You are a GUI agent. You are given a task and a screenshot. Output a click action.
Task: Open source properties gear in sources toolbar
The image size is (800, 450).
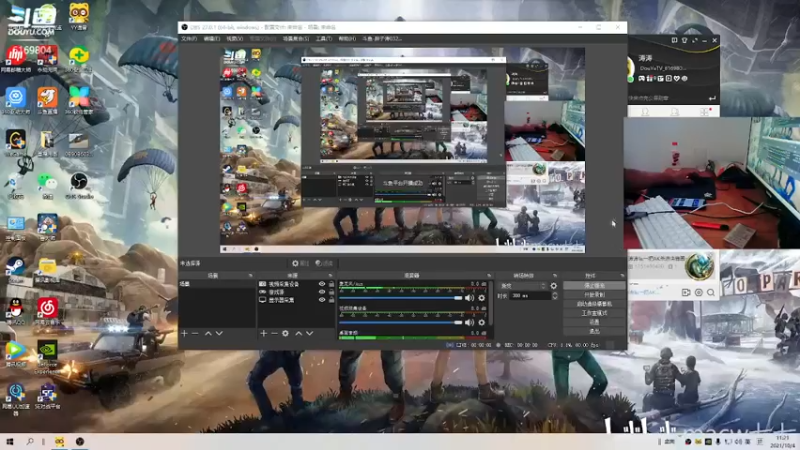pyautogui.click(x=285, y=333)
